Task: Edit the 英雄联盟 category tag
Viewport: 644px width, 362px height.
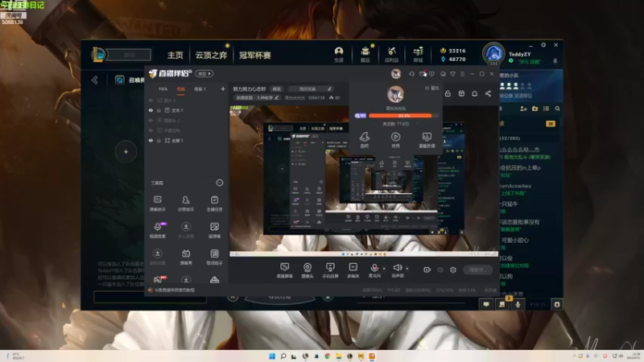Action: click(x=257, y=97)
